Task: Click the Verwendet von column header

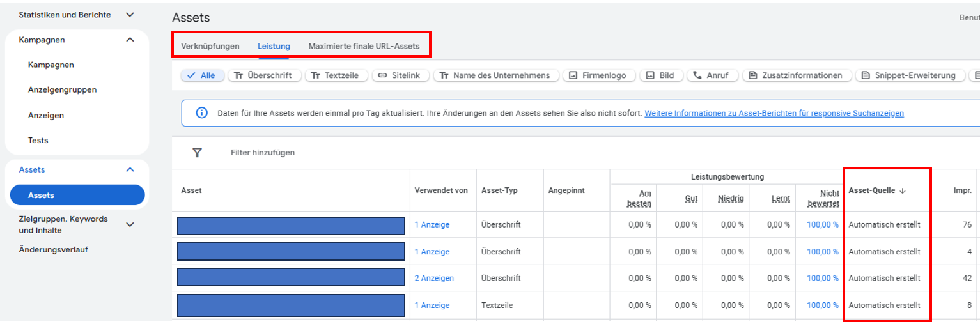Action: (x=441, y=190)
